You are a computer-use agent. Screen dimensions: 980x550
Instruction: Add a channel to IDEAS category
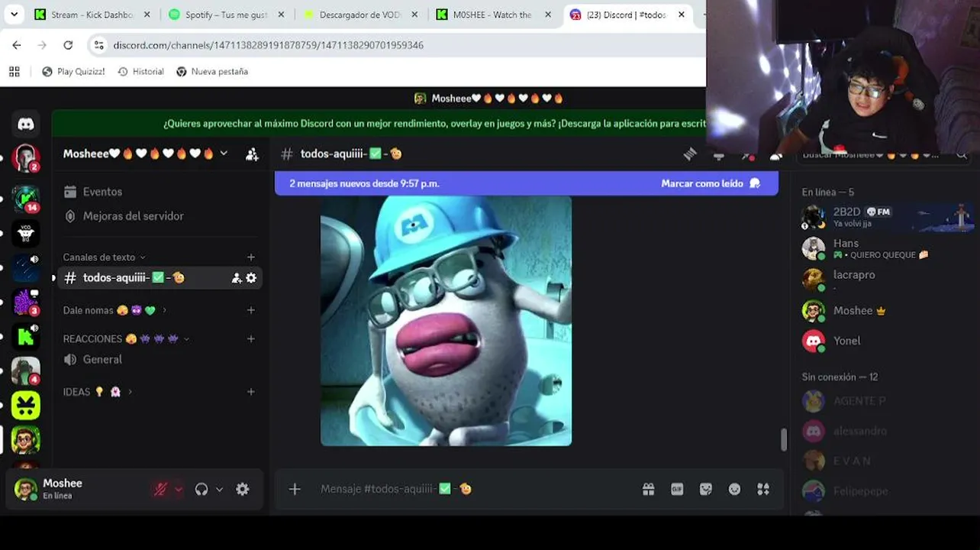(251, 392)
